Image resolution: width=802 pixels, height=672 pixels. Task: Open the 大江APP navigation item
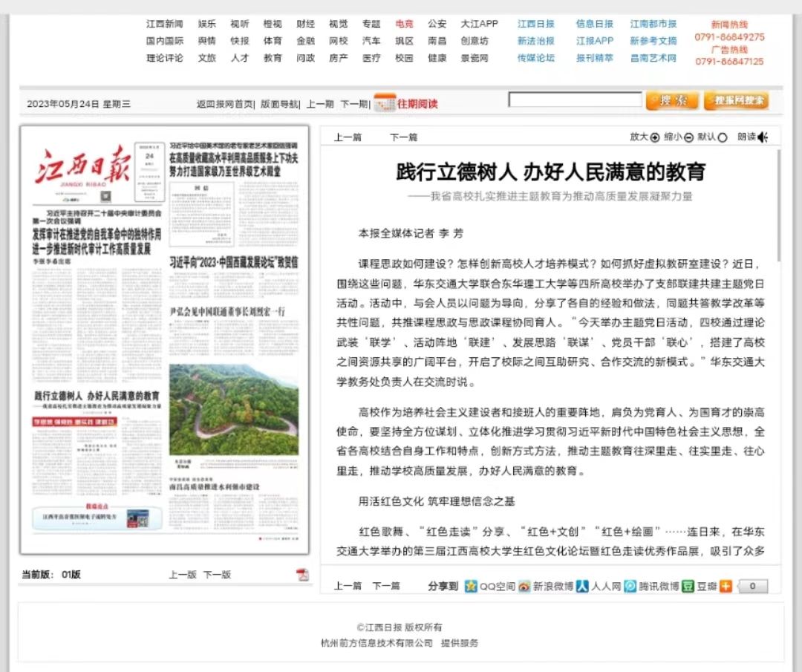479,24
